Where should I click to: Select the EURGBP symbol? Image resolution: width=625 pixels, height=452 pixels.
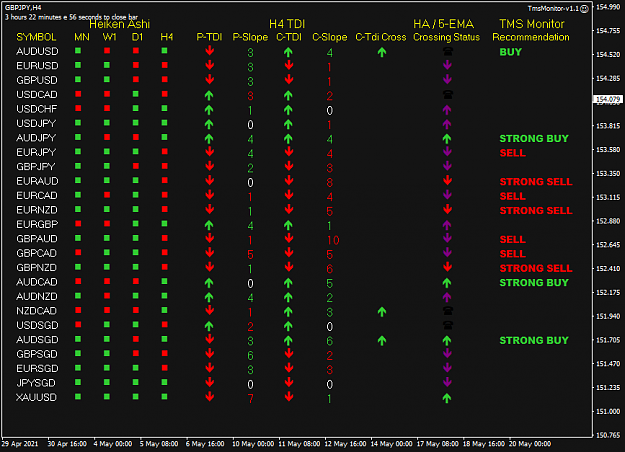(37, 224)
